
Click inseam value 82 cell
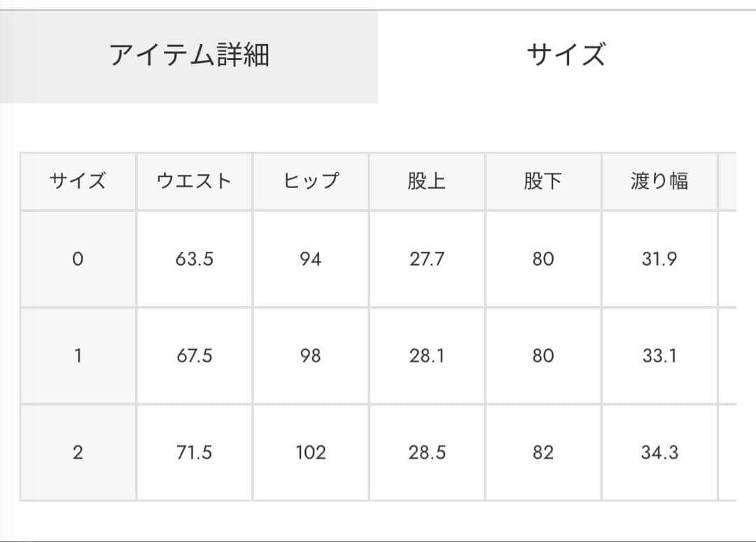[542, 452]
